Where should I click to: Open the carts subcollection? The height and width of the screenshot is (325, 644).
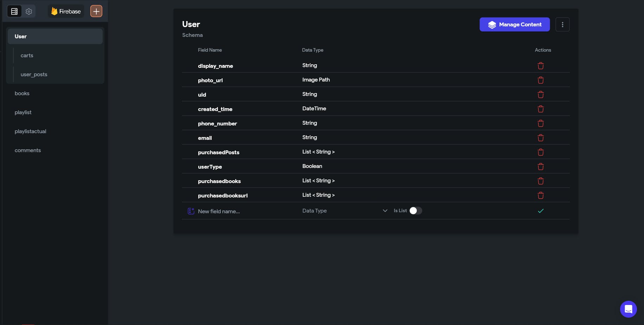[x=27, y=56]
